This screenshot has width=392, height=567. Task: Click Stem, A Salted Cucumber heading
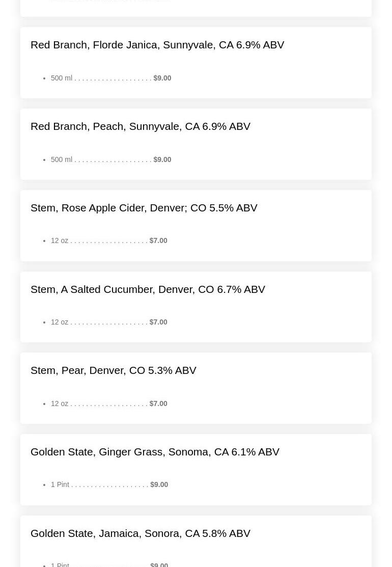point(148,289)
